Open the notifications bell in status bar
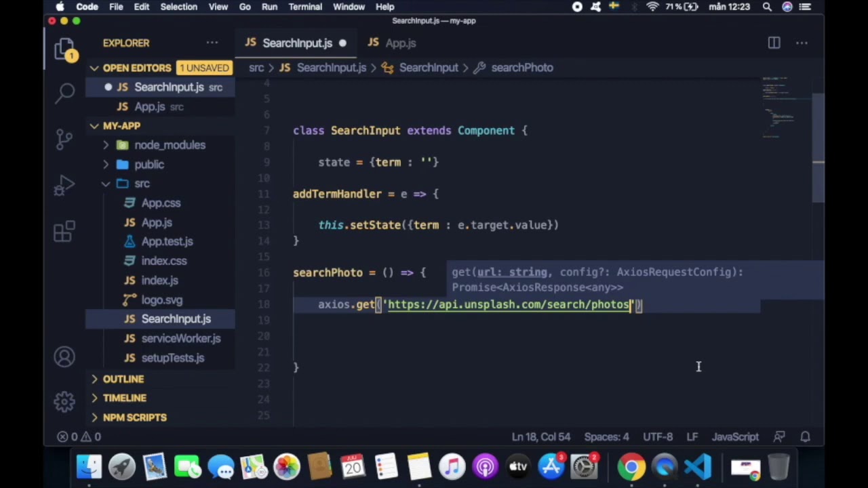This screenshot has height=488, width=868. pyautogui.click(x=806, y=437)
